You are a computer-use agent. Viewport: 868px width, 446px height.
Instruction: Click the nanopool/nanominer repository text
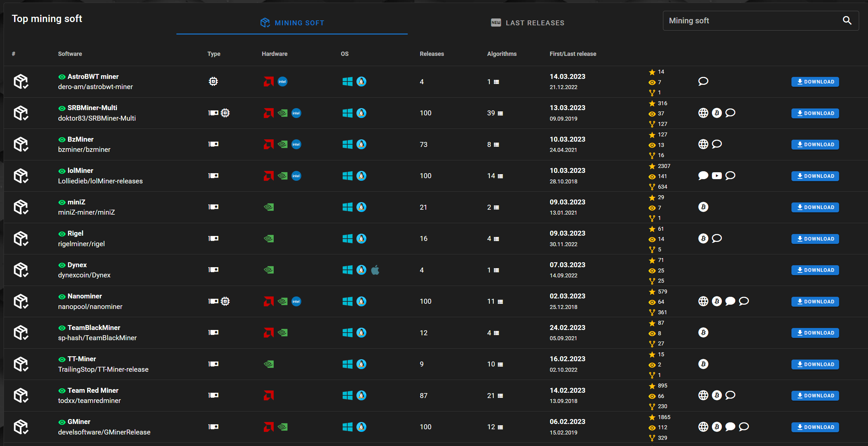[x=90, y=307]
